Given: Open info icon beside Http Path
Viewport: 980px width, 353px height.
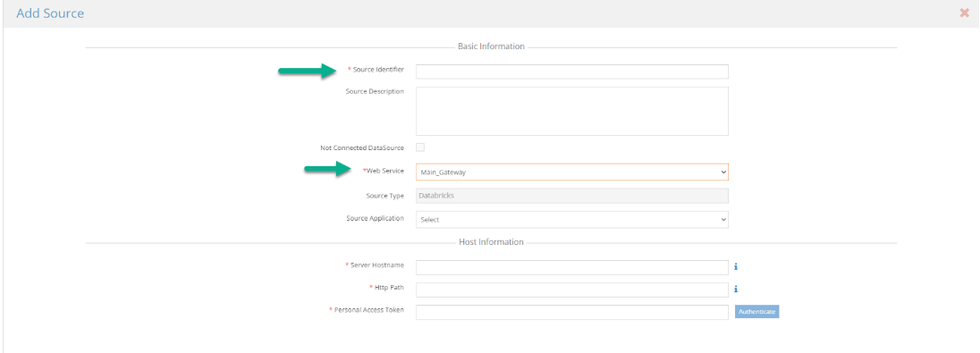Looking at the screenshot, I should pos(736,290).
